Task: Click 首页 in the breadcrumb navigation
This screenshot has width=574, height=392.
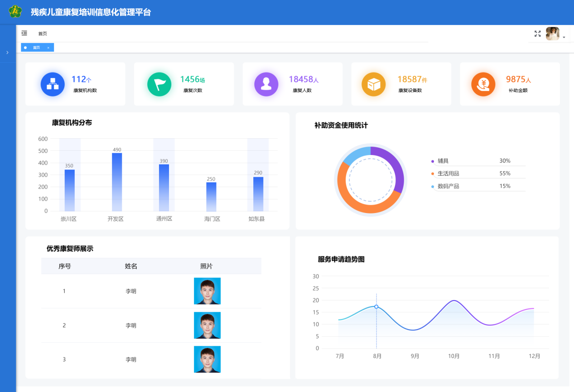Action: tap(43, 34)
